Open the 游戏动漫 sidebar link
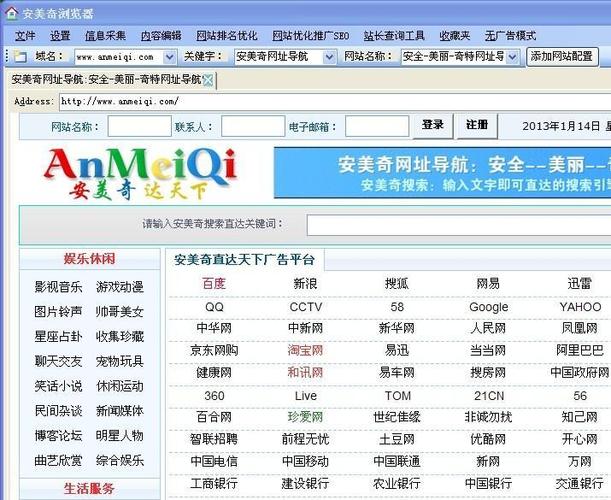The image size is (611, 500). click(120, 287)
